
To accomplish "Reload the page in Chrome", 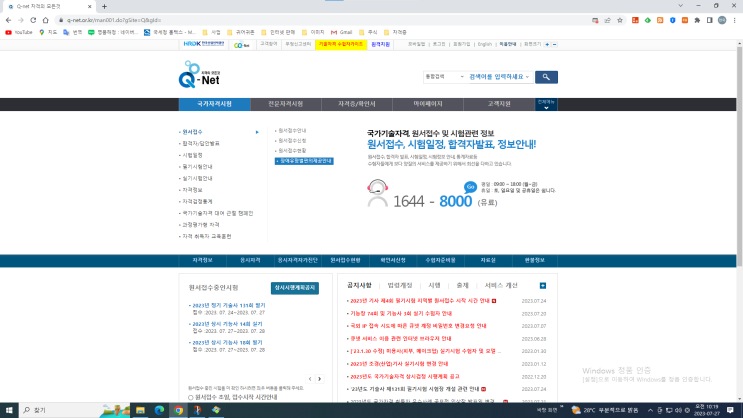I will pyautogui.click(x=33, y=20).
